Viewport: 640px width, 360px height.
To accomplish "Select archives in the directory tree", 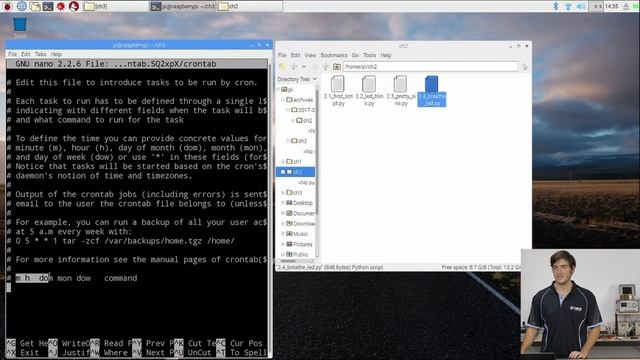I will [x=300, y=100].
